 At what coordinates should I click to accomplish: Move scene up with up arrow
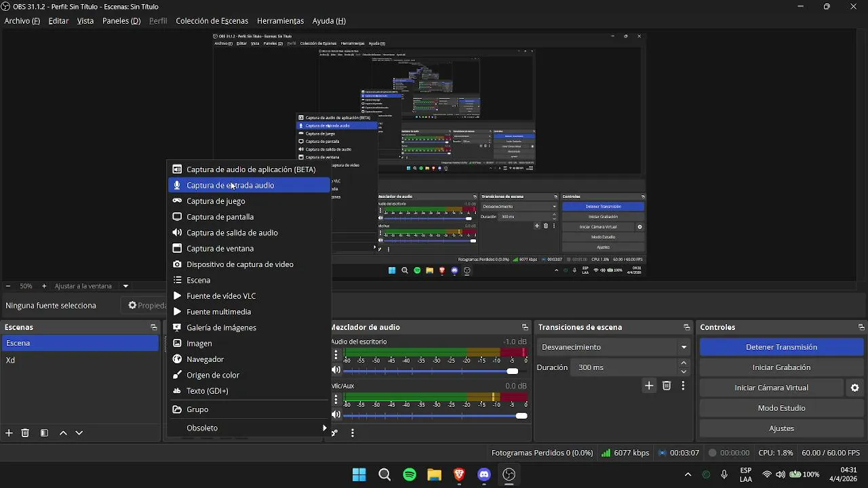(63, 433)
